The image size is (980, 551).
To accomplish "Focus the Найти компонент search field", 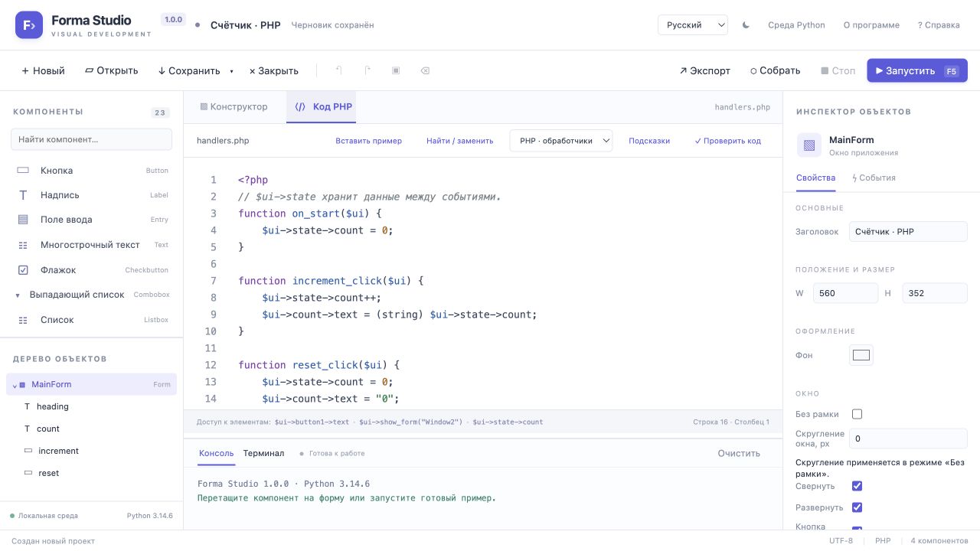I will 91,139.
